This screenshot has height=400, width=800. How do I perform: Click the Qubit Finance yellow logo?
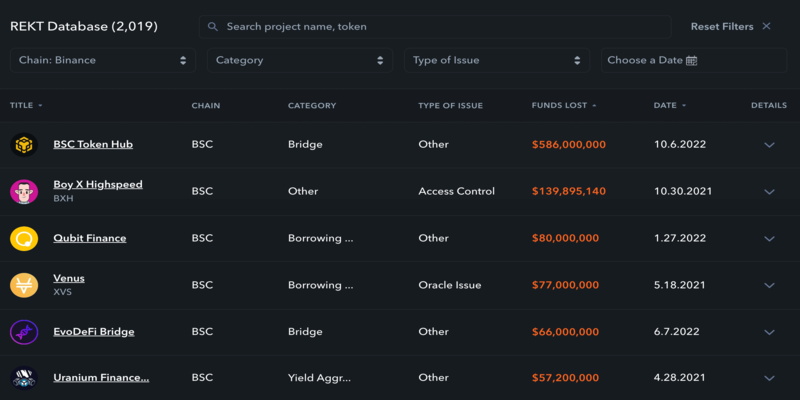pyautogui.click(x=24, y=238)
